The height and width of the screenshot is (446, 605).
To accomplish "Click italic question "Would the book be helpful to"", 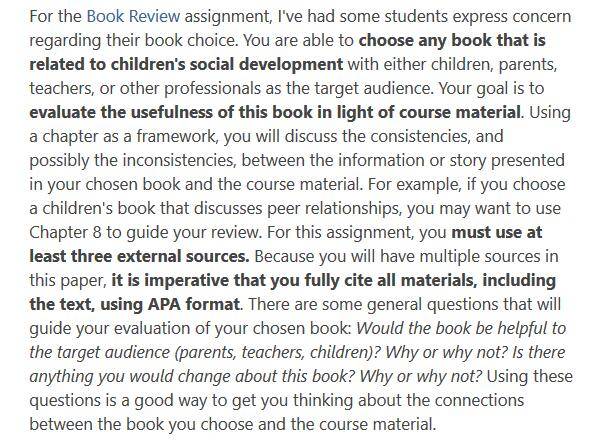I will click(461, 328).
